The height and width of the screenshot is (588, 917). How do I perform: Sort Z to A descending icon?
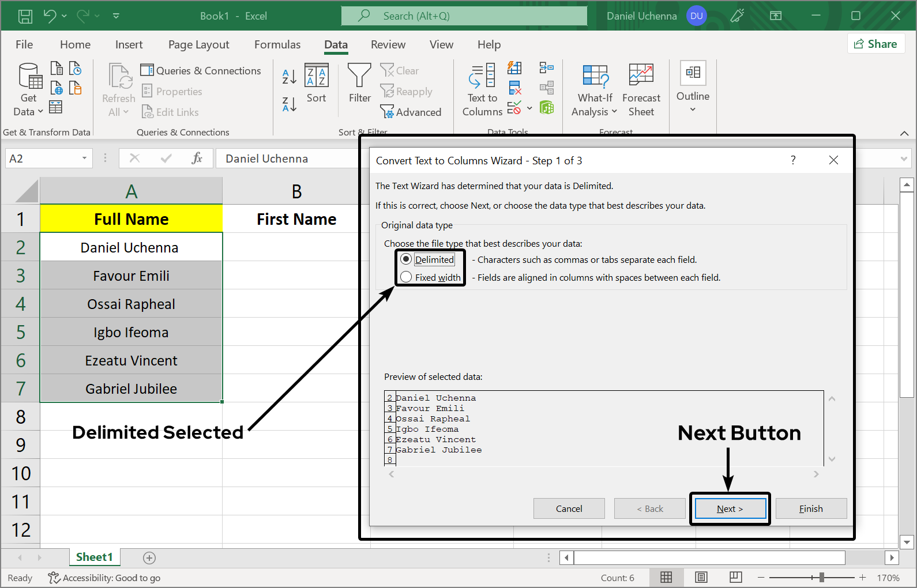point(290,104)
